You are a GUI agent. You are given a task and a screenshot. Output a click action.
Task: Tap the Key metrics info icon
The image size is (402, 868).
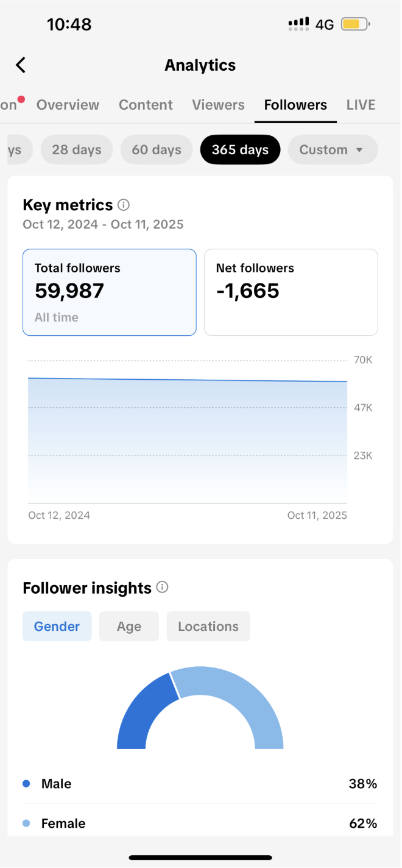124,205
